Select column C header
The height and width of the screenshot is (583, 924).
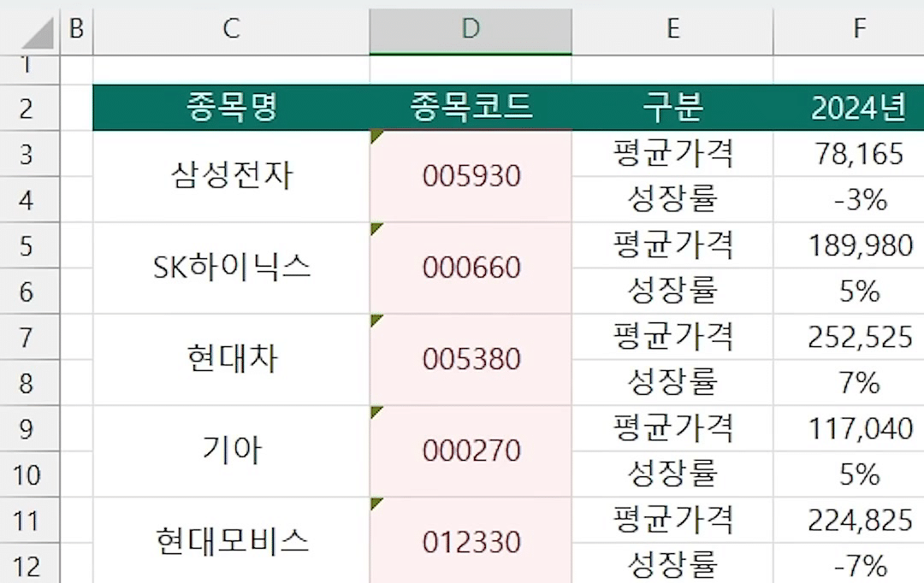(x=232, y=27)
